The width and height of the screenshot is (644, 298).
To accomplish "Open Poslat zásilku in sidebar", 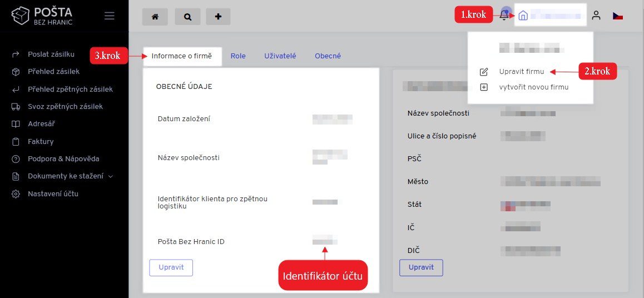I will 51,54.
